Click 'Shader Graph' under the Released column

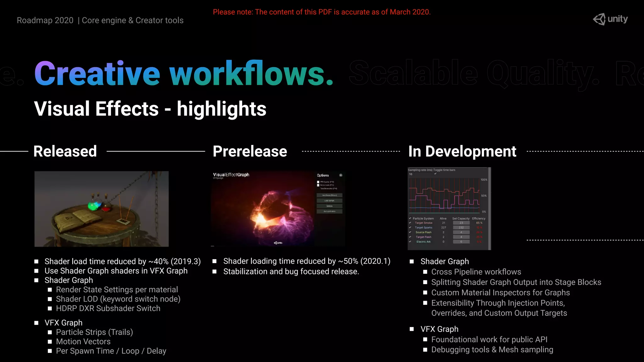[x=69, y=280]
